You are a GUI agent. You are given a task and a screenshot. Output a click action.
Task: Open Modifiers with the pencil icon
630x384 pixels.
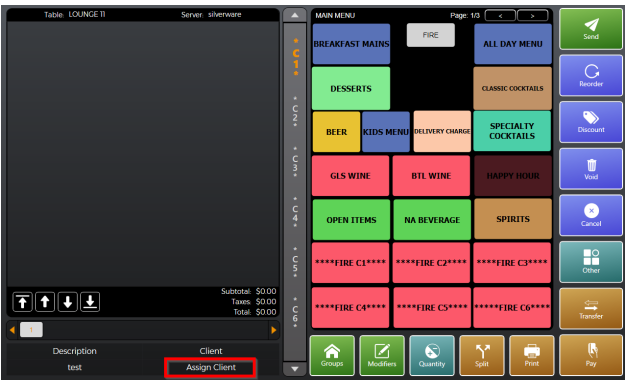pos(382,355)
